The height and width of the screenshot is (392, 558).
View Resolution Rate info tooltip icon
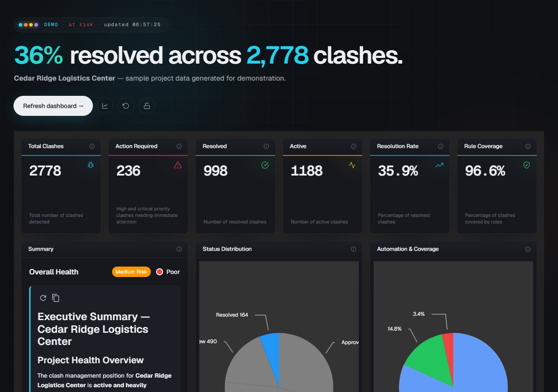(x=441, y=146)
